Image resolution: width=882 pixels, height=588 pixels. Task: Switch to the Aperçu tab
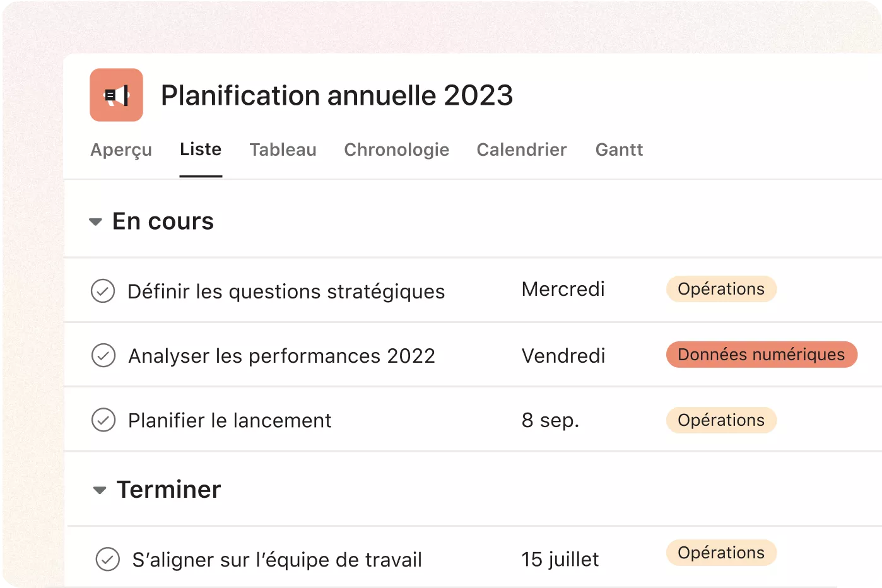coord(121,150)
